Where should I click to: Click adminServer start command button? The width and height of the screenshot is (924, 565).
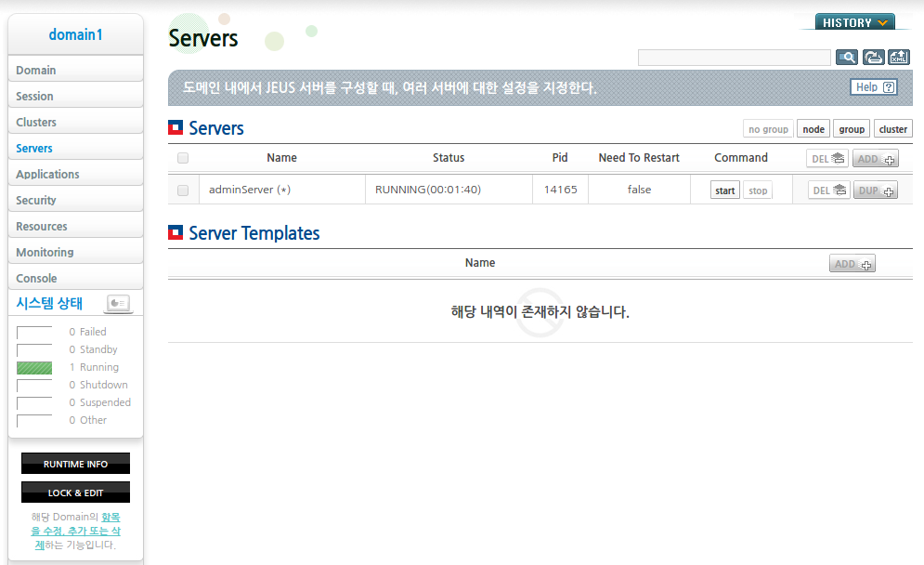tap(725, 191)
